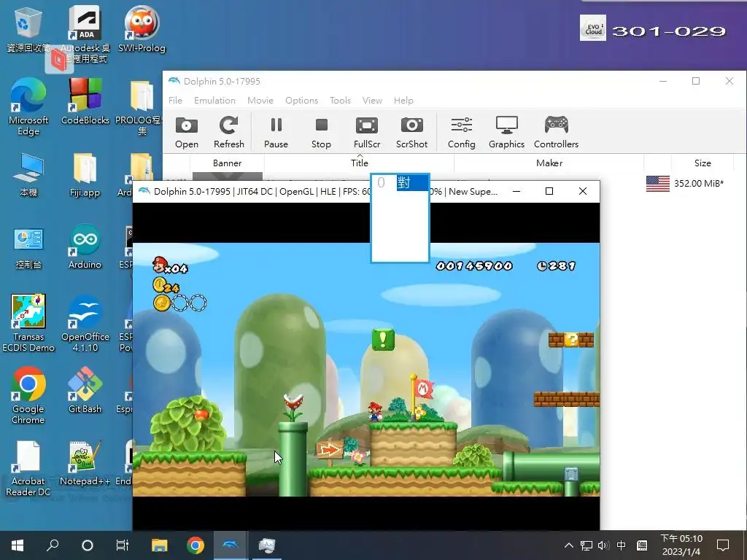Screen dimensions: 747x560
Task: Open the Fiji.app folder
Action: [85, 175]
